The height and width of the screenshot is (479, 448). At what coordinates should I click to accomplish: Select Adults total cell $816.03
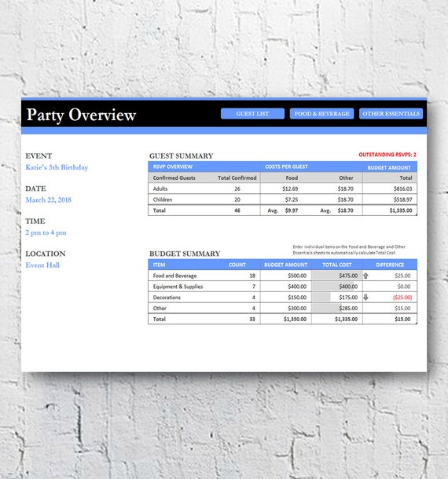402,188
